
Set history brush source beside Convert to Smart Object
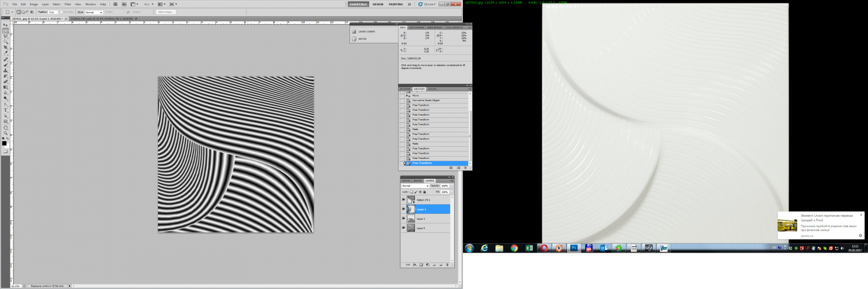click(x=403, y=100)
